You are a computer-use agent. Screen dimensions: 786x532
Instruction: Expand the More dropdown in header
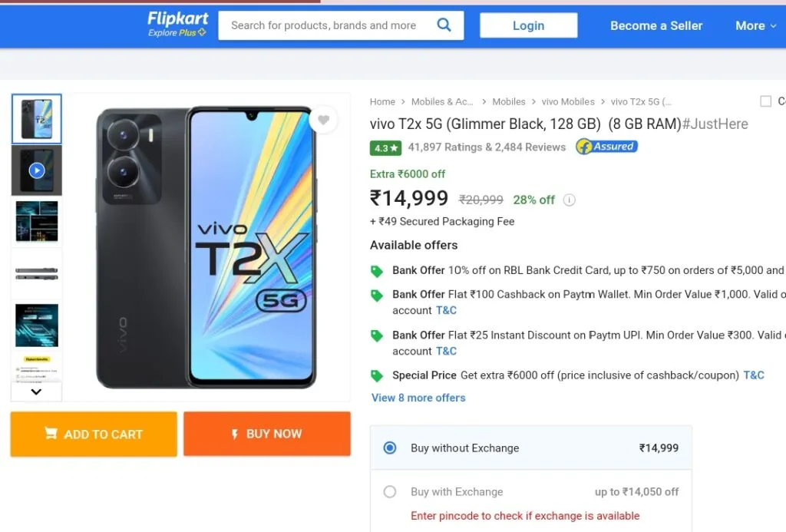(x=756, y=25)
